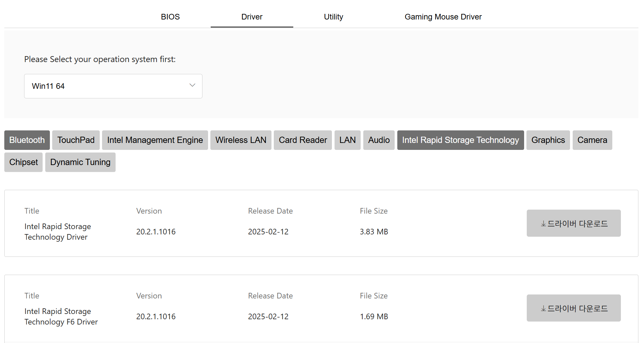Click download arrow icon for 1.69 MB driver

pos(543,309)
